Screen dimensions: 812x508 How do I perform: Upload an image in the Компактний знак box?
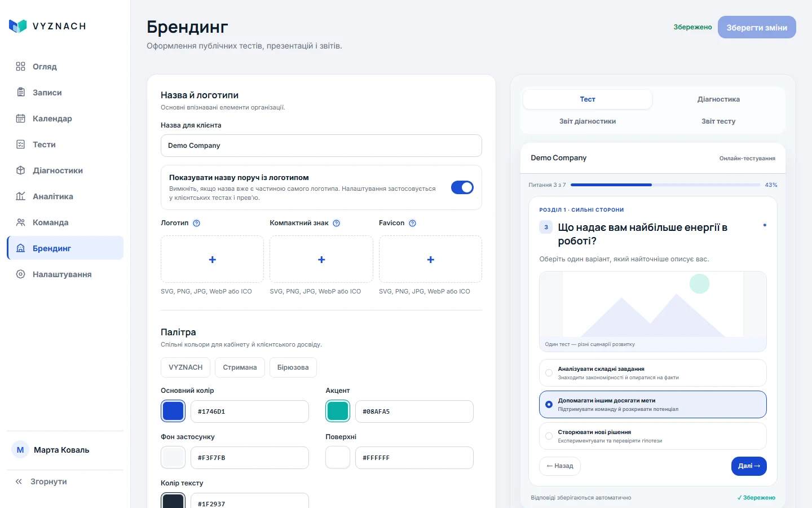(321, 259)
